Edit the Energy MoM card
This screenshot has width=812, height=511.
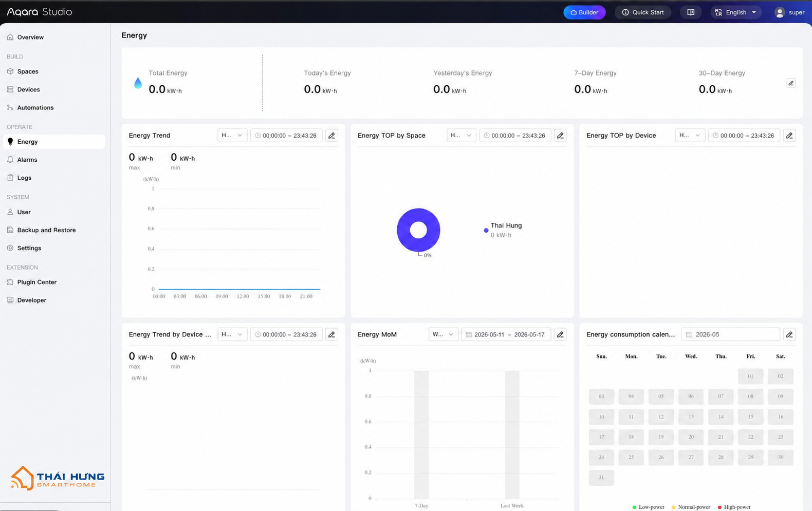[560, 334]
